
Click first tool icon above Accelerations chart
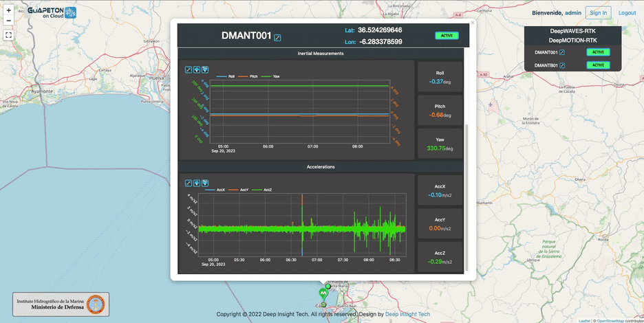[x=189, y=183]
